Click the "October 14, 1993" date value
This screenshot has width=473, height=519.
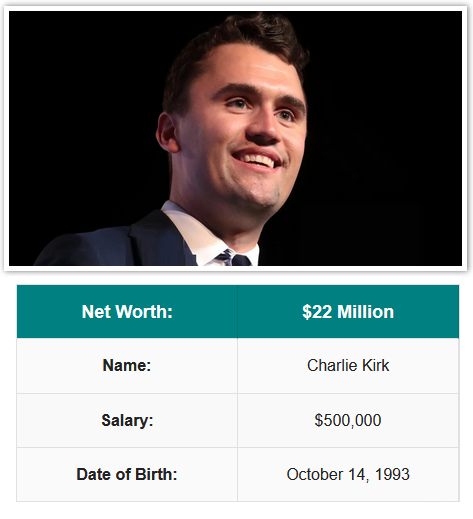348,474
